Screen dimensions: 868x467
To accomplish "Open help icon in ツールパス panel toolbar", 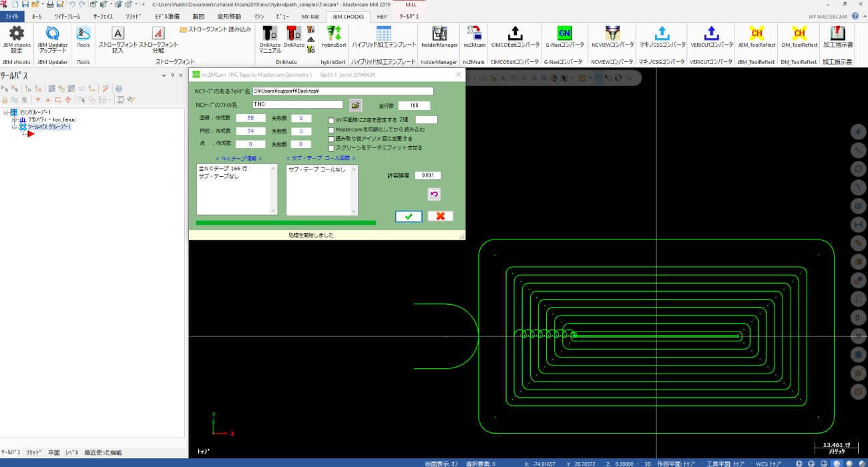I will [x=118, y=88].
